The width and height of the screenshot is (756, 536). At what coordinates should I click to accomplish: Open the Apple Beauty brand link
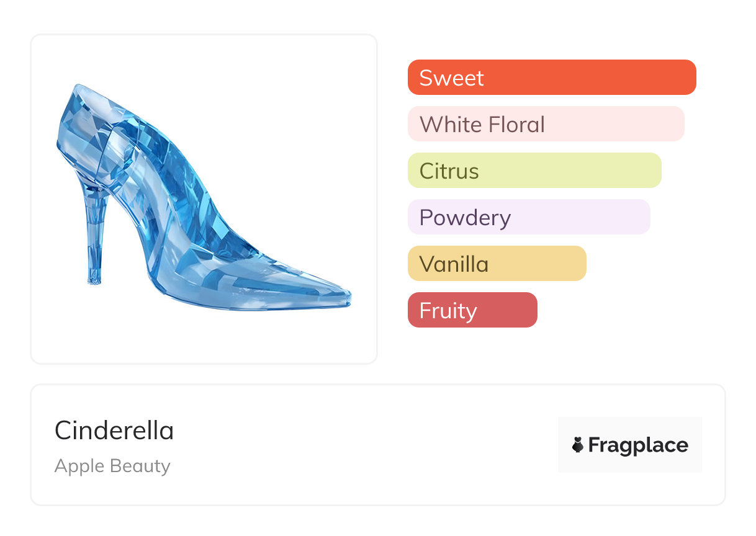click(112, 466)
